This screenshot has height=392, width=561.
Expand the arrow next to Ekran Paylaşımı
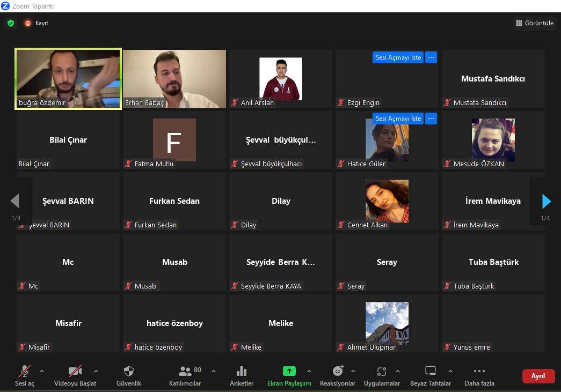(309, 371)
